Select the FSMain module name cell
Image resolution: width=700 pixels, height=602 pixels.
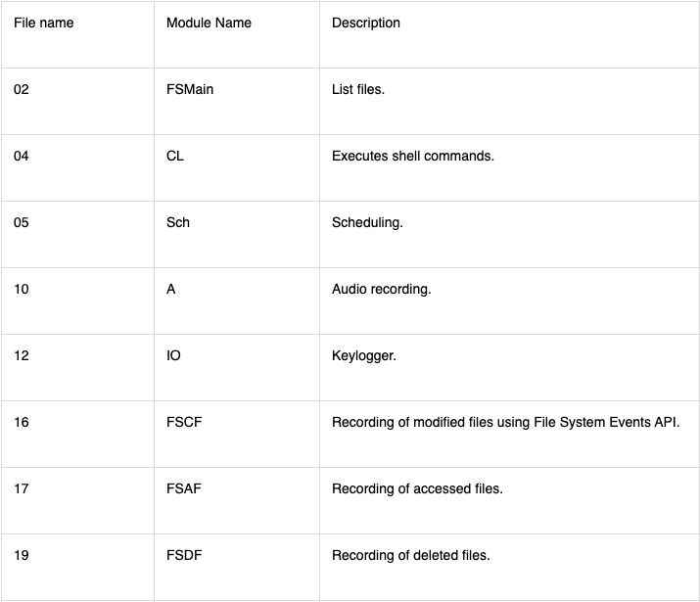point(190,89)
